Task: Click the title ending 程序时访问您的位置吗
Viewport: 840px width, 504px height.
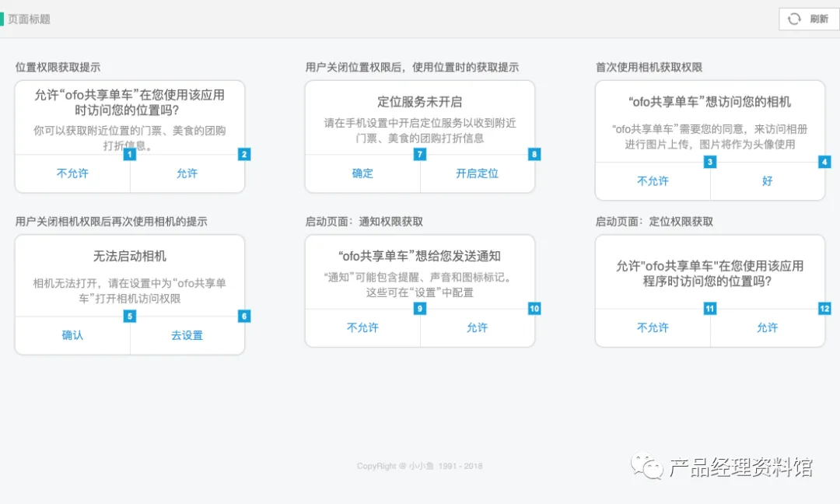Action: [x=709, y=274]
